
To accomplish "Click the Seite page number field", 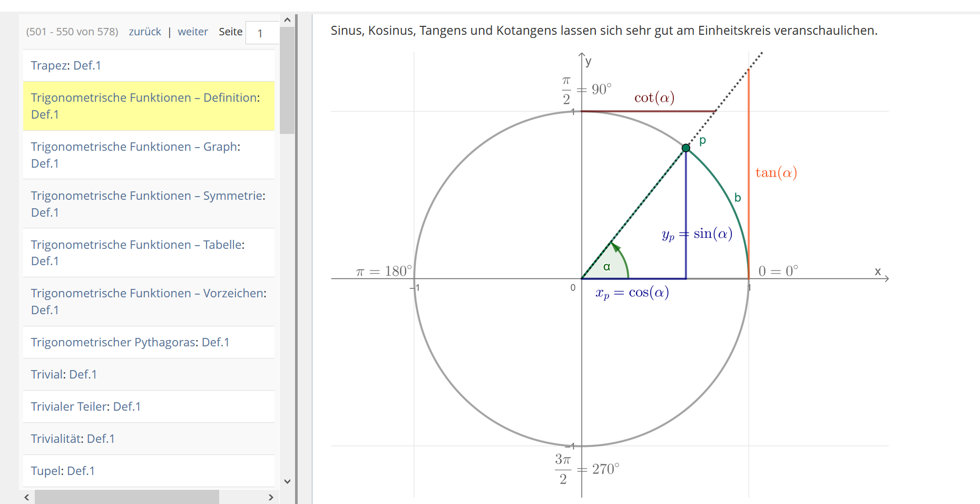I will [x=262, y=33].
